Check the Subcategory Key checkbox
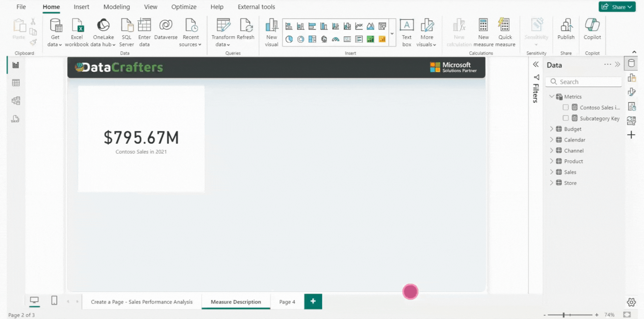This screenshot has width=644, height=319. pos(566,118)
